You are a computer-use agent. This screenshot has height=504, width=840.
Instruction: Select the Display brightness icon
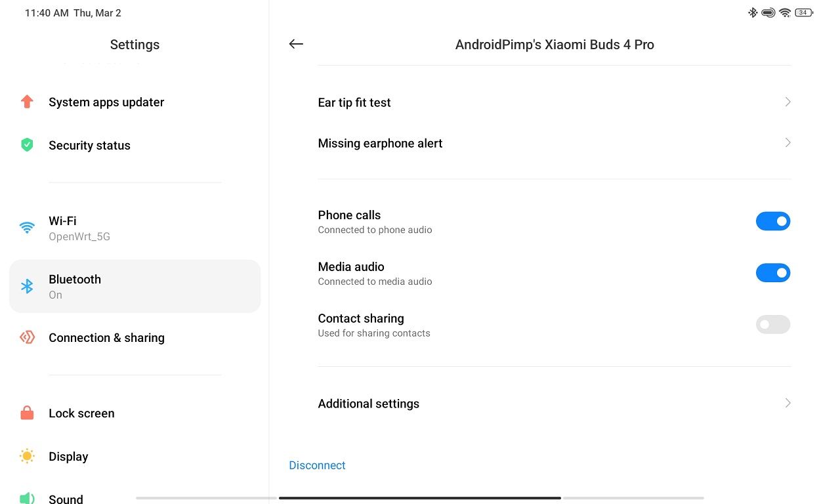click(x=27, y=456)
